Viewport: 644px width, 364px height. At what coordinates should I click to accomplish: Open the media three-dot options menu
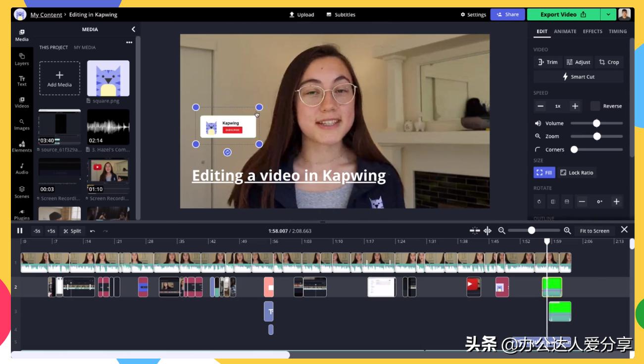click(129, 43)
